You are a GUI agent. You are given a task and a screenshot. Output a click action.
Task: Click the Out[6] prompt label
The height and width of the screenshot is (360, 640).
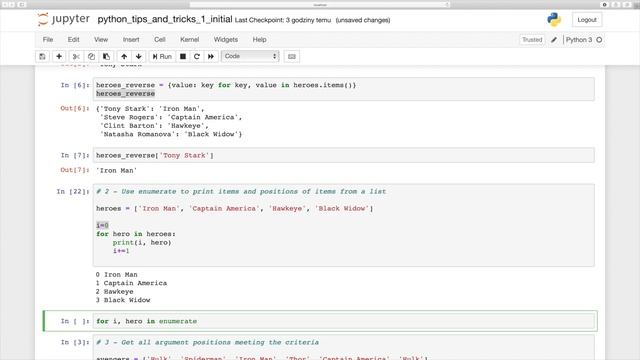pyautogui.click(x=75, y=108)
